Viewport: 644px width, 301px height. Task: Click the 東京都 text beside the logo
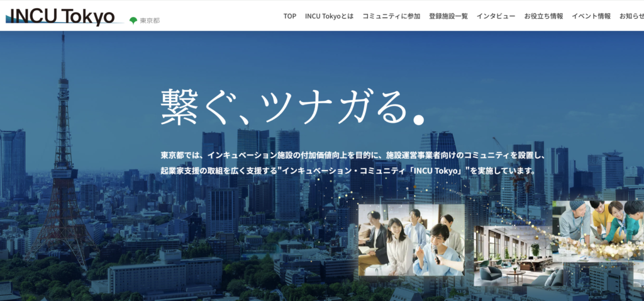coord(150,21)
